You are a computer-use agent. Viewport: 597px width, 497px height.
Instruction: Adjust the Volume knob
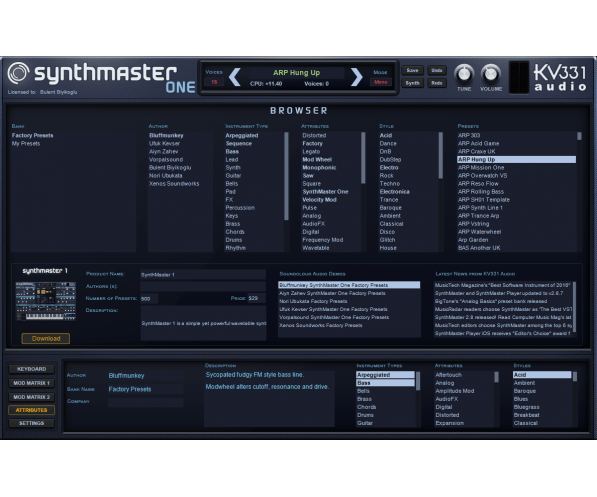[x=490, y=74]
